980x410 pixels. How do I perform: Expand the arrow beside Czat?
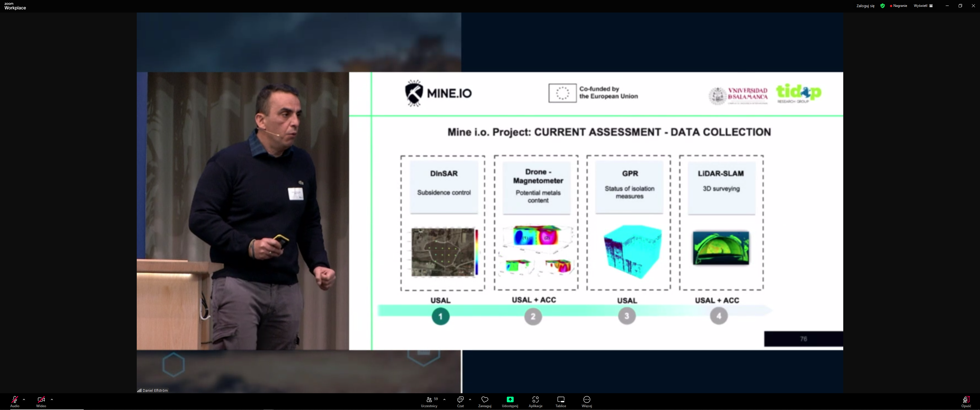470,399
